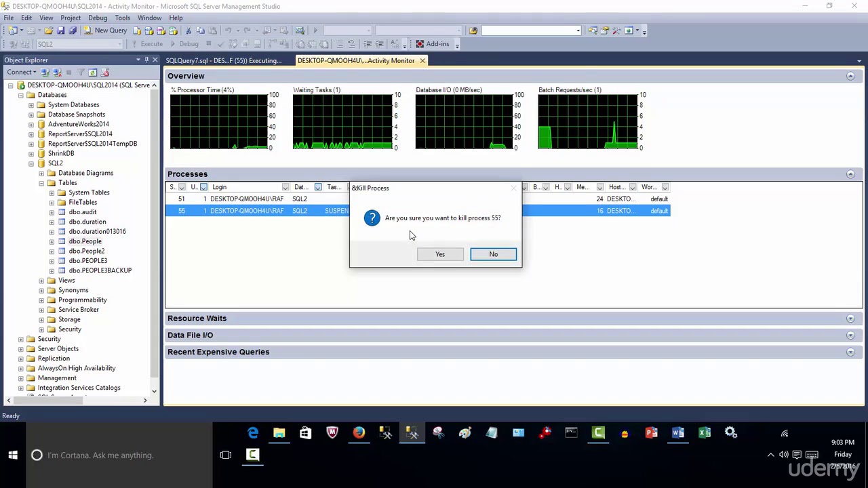The height and width of the screenshot is (488, 868).
Task: Open Task View on taskbar
Action: pos(226,455)
